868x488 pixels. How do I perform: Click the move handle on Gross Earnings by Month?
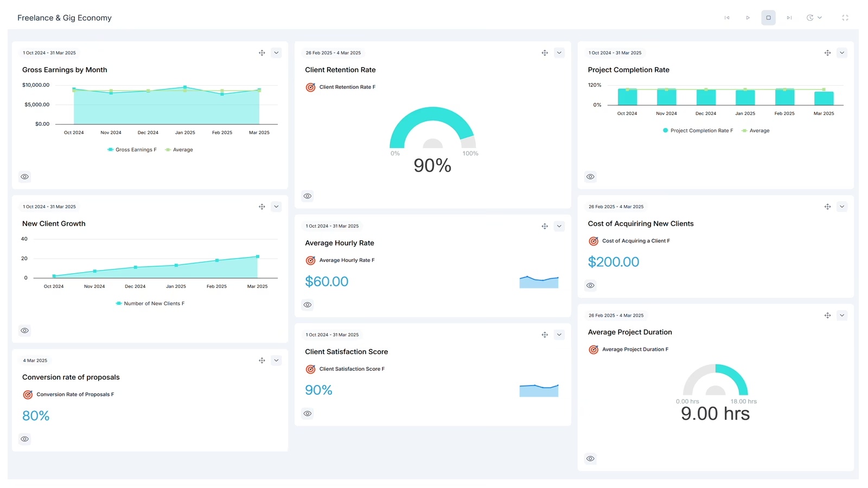[261, 53]
